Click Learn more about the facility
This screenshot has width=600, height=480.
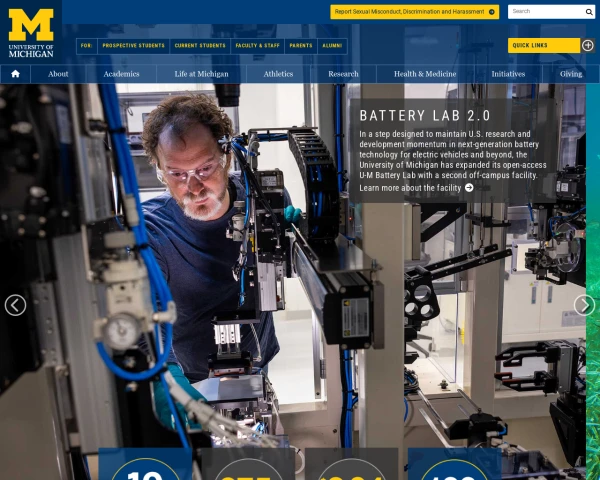tap(410, 188)
